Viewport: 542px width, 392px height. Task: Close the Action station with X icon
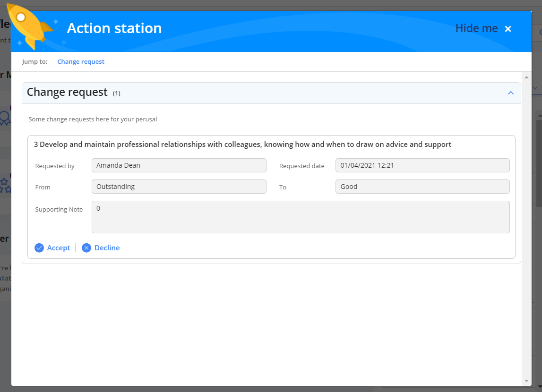tap(508, 29)
